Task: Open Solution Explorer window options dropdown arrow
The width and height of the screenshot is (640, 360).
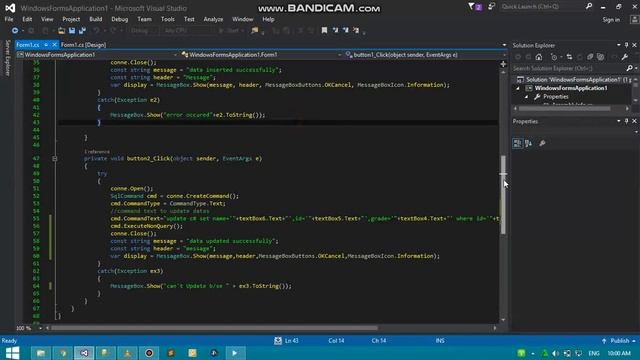Action: (619, 45)
